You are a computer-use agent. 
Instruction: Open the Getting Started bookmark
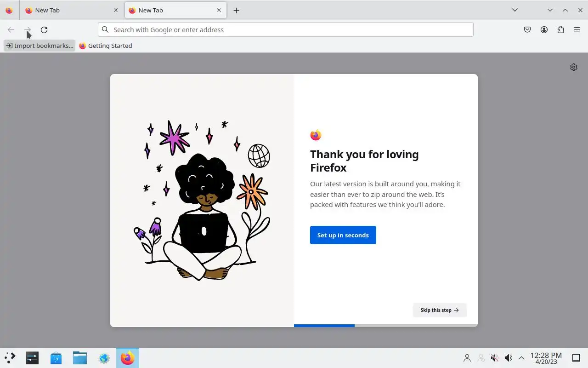[x=106, y=46]
